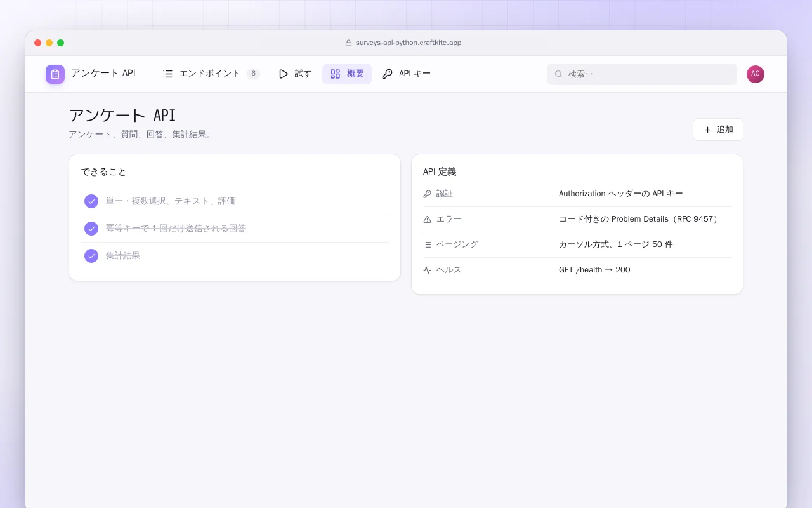Click the yellow minimize window button

[49, 43]
